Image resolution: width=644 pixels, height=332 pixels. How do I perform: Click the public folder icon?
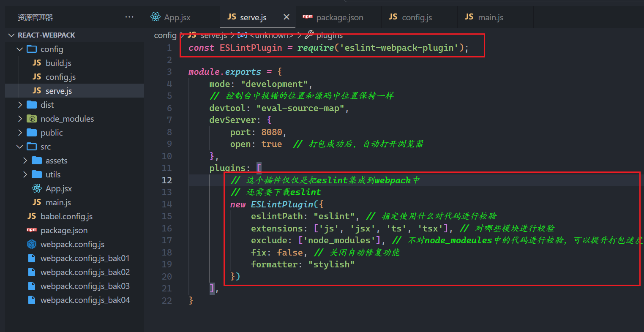pyautogui.click(x=32, y=133)
